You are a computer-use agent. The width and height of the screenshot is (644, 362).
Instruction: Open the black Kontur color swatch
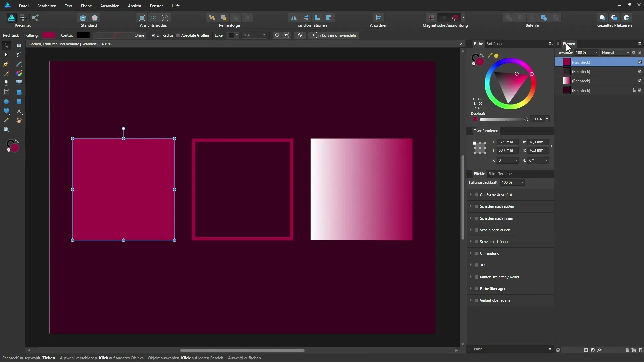[x=83, y=35]
